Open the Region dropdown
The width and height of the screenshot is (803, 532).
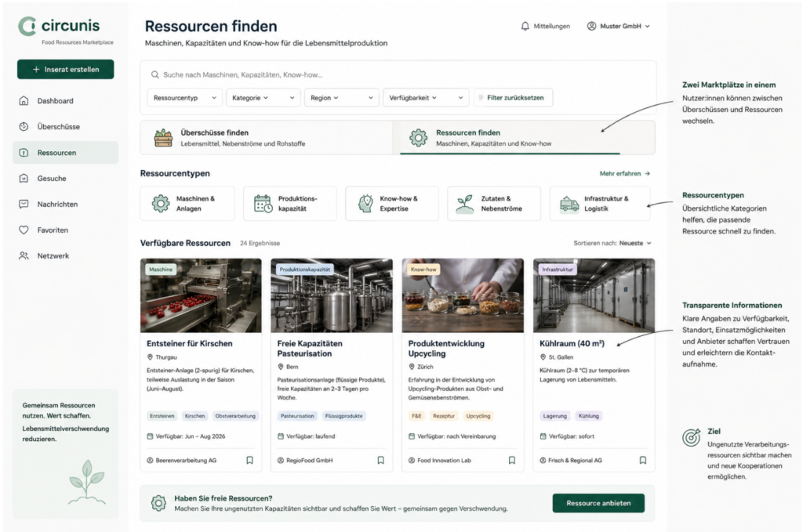coord(342,98)
